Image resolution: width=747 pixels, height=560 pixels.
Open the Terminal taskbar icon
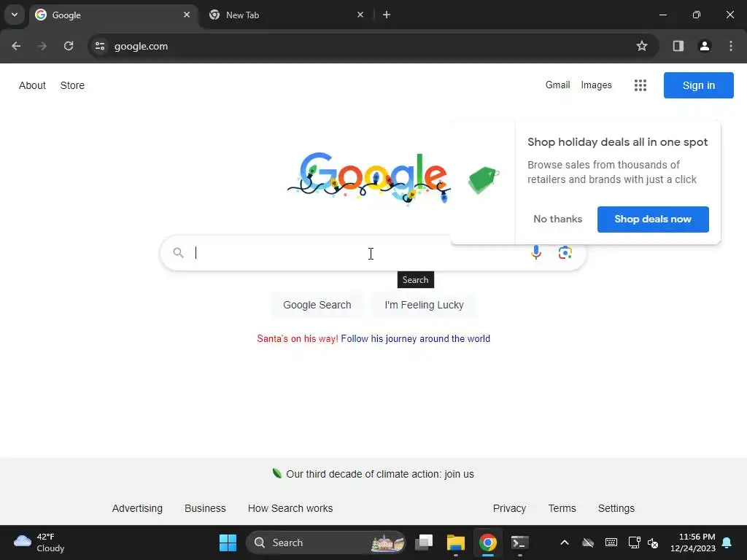tap(519, 542)
